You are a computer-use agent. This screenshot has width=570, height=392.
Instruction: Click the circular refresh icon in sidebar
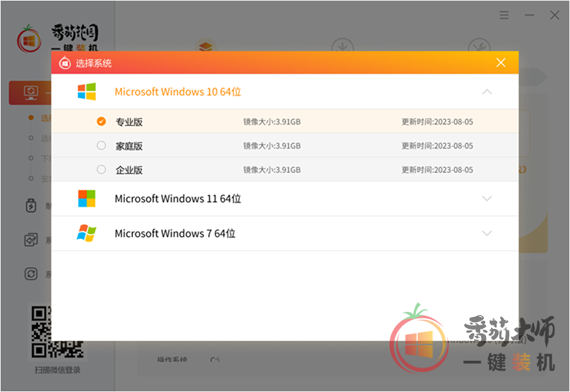(x=31, y=274)
